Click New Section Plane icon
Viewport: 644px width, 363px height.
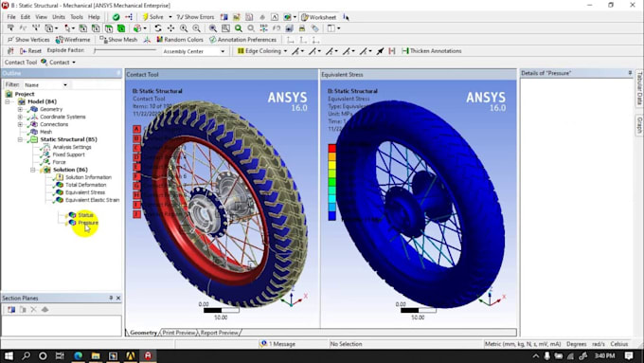pyautogui.click(x=11, y=310)
